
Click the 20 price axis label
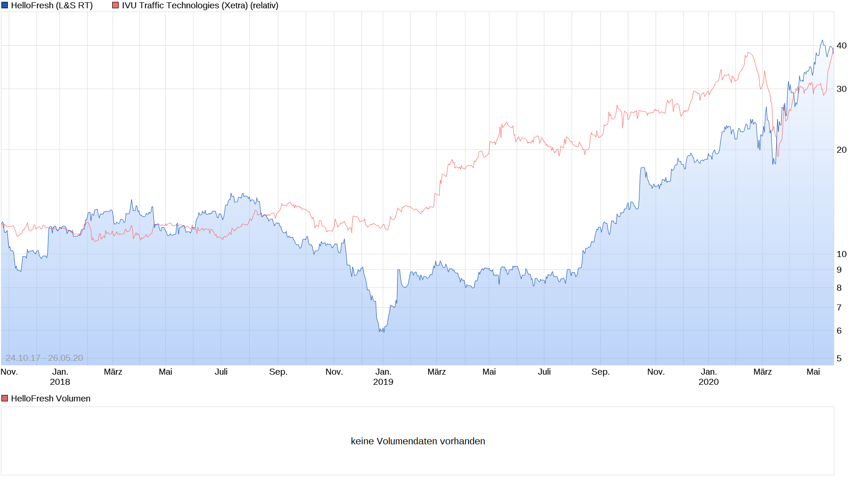(842, 150)
